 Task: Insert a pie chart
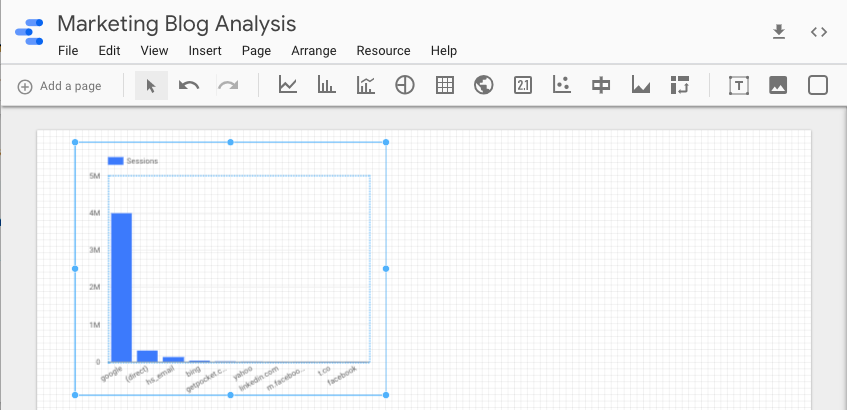click(404, 86)
